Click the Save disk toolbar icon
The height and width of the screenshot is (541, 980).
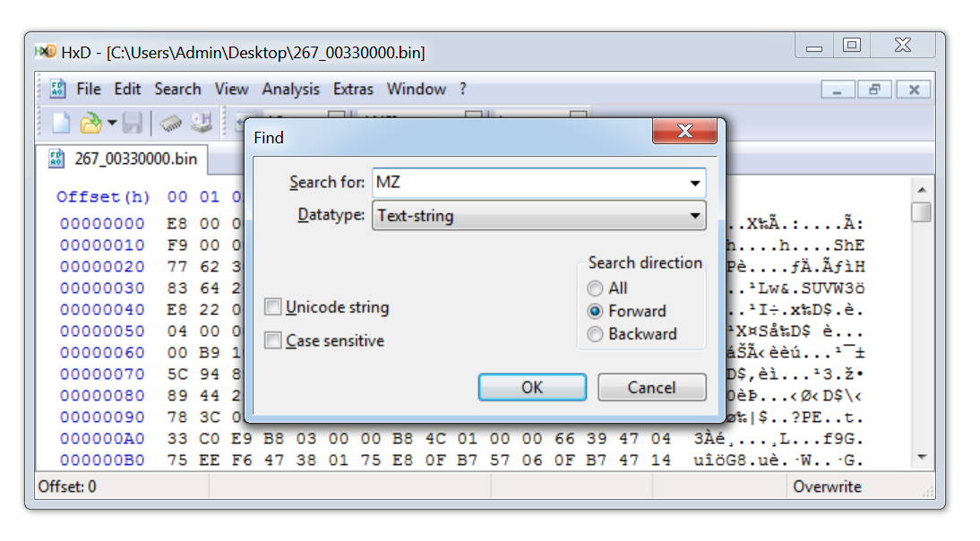click(x=133, y=123)
